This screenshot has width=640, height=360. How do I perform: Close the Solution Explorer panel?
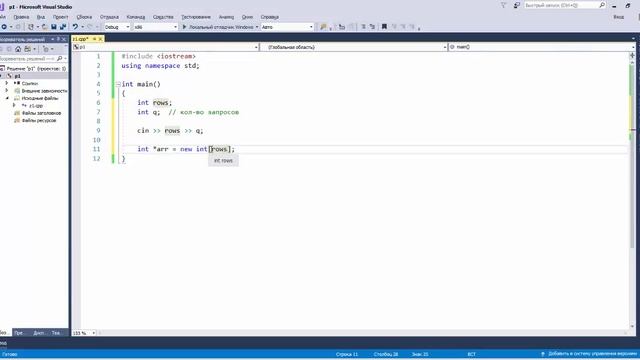click(x=64, y=39)
